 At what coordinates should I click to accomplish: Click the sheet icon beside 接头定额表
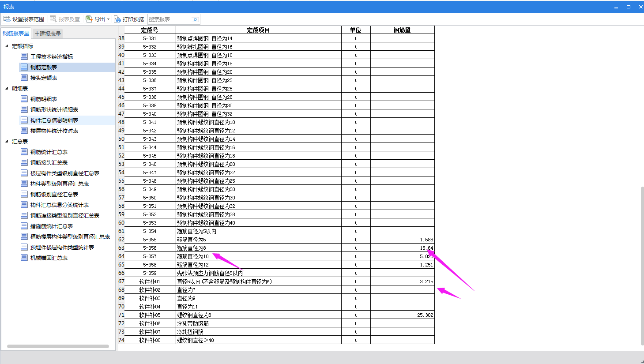24,78
